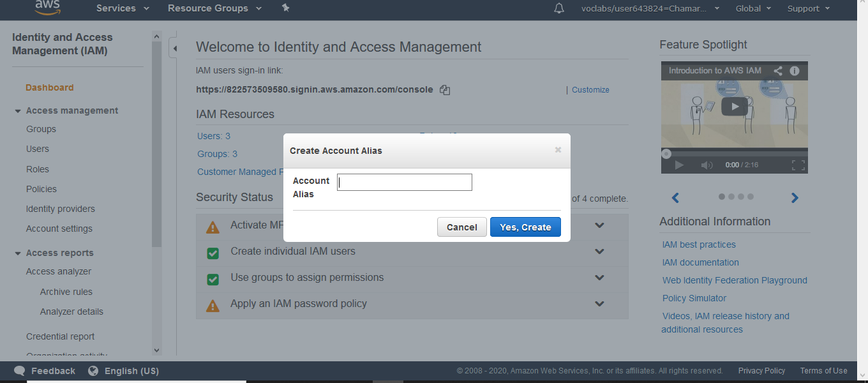Screen dimensions: 868x383
Task: Click the sidebar scrollbar down arrow
Action: click(157, 350)
